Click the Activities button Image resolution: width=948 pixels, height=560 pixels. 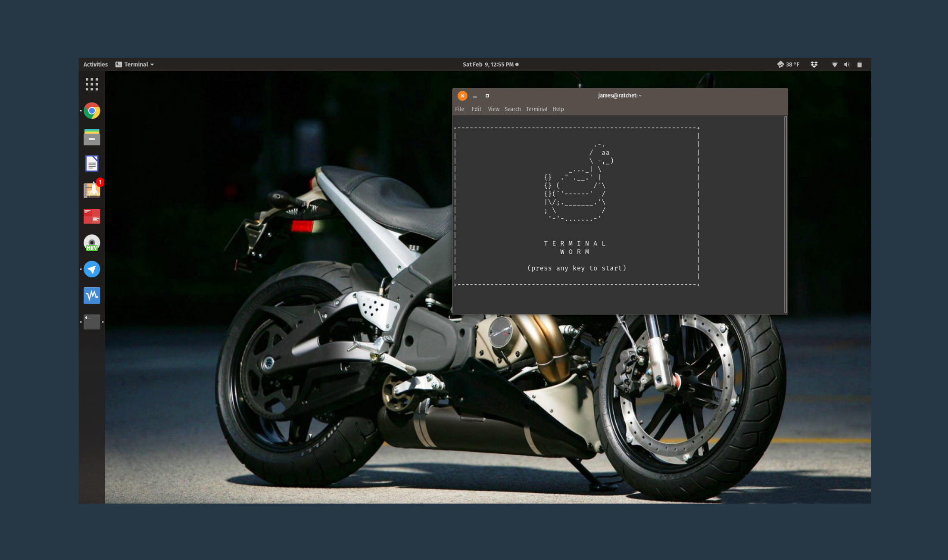96,65
